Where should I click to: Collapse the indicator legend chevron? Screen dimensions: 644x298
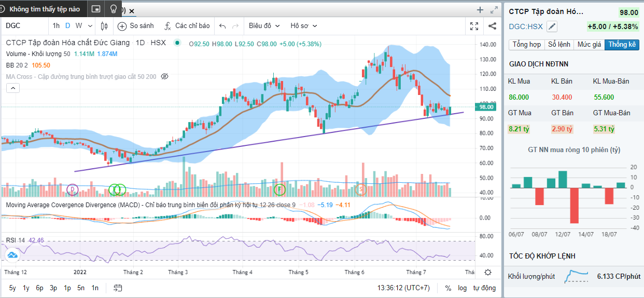coord(13,88)
